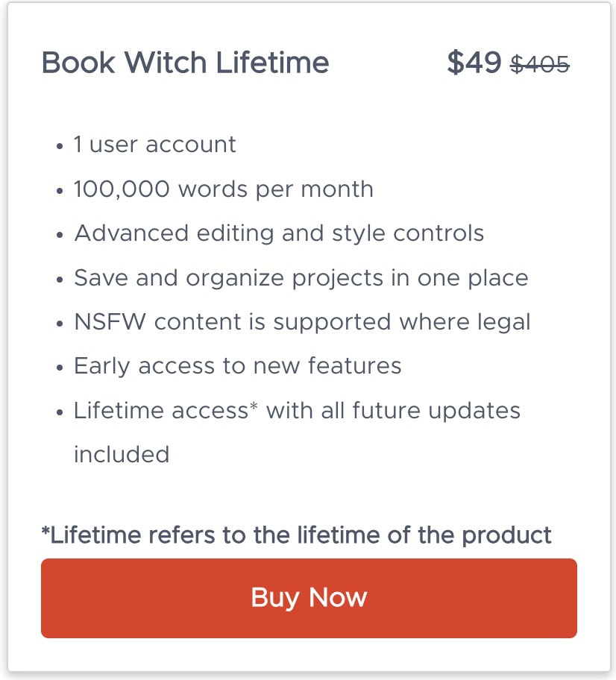The image size is (616, 680).
Task: Select the NSFW content supported bullet
Action: point(301,321)
